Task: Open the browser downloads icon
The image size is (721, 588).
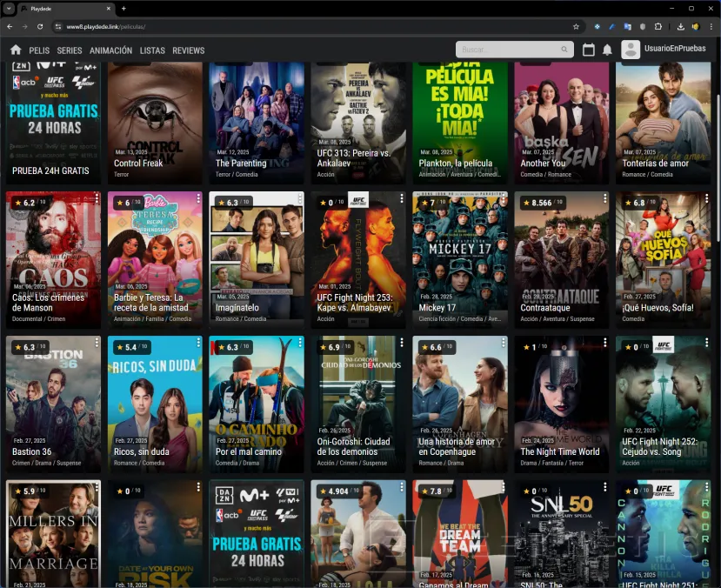Action: (x=681, y=27)
